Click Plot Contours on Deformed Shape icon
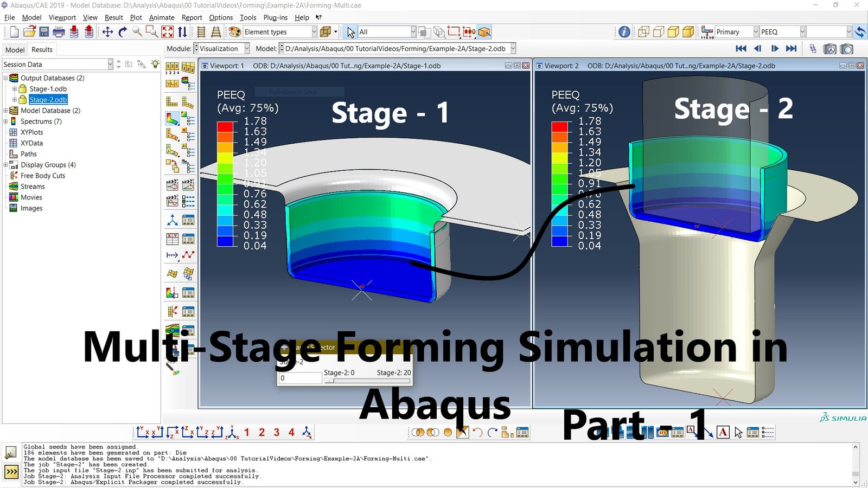Image resolution: width=868 pixels, height=488 pixels. 172,118
